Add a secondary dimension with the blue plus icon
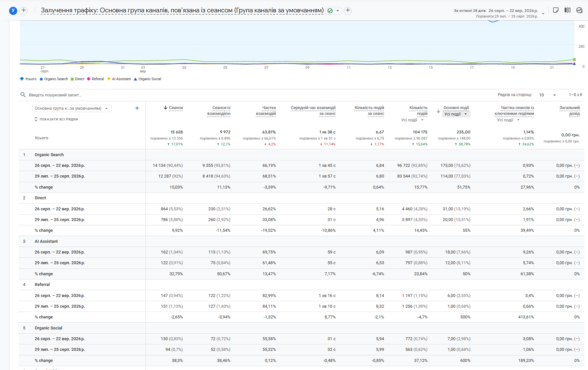This screenshot has height=370, width=588. point(137,108)
